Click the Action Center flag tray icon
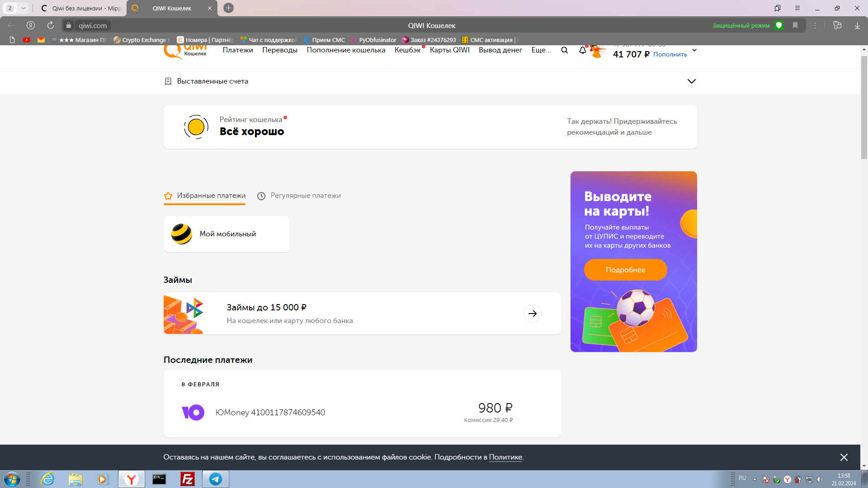The height and width of the screenshot is (488, 868). (x=765, y=479)
